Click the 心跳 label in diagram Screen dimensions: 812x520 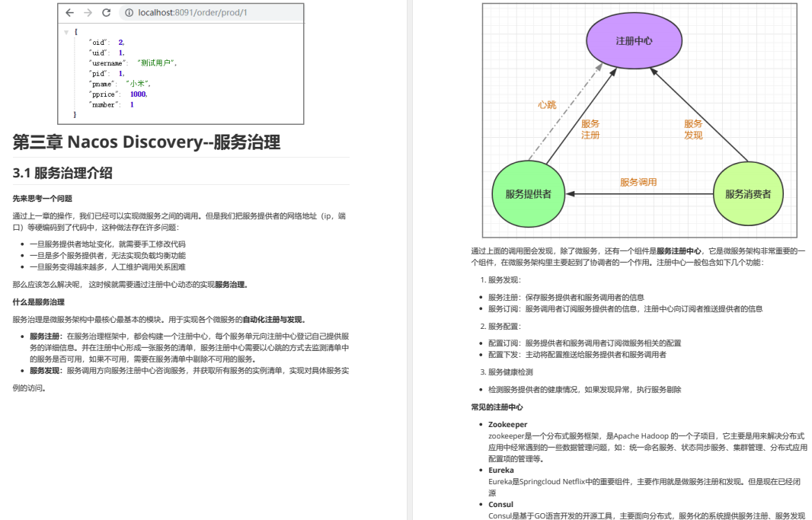(x=547, y=105)
